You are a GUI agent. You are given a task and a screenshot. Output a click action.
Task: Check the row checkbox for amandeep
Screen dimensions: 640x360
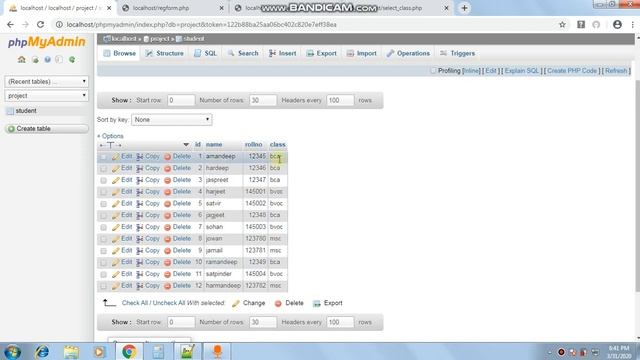point(103,157)
